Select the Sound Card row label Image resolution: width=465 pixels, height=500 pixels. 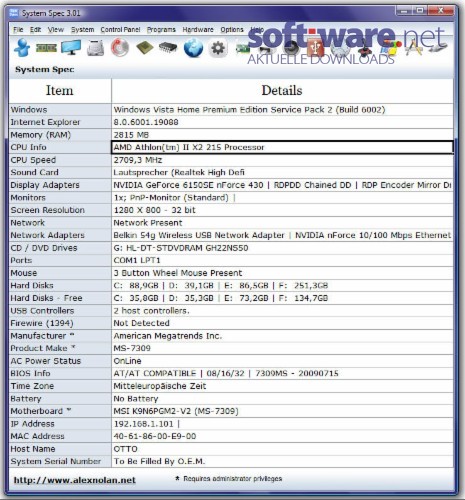[34, 172]
